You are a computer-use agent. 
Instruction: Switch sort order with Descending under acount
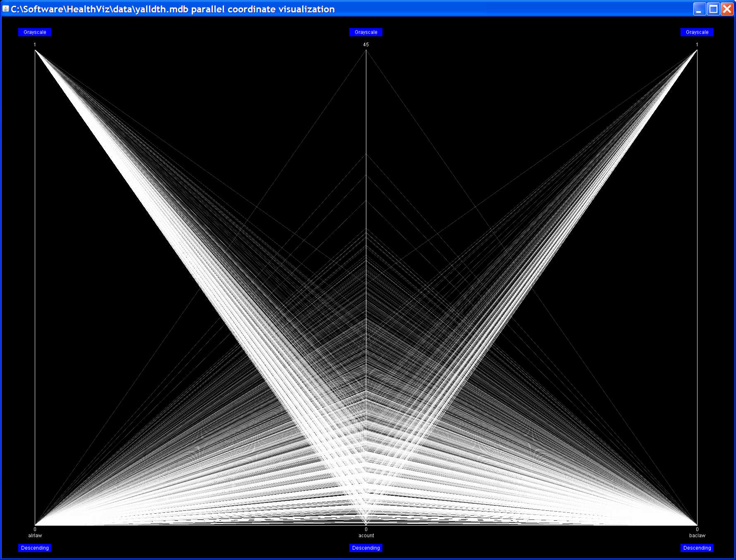[x=366, y=548]
